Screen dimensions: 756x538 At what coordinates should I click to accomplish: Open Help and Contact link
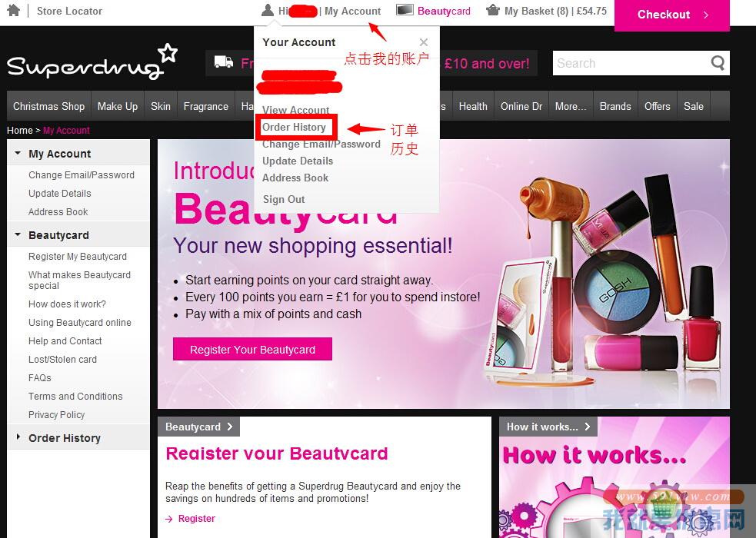(x=65, y=341)
